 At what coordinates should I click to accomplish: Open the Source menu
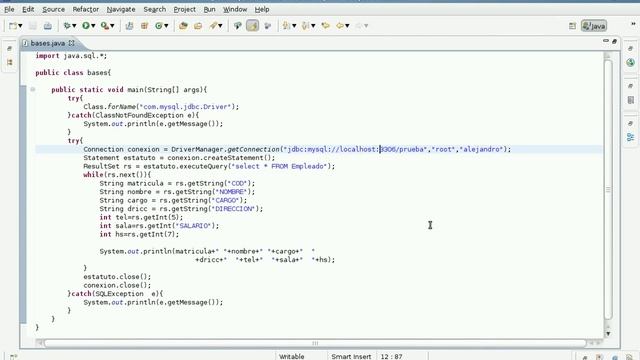coord(53,9)
